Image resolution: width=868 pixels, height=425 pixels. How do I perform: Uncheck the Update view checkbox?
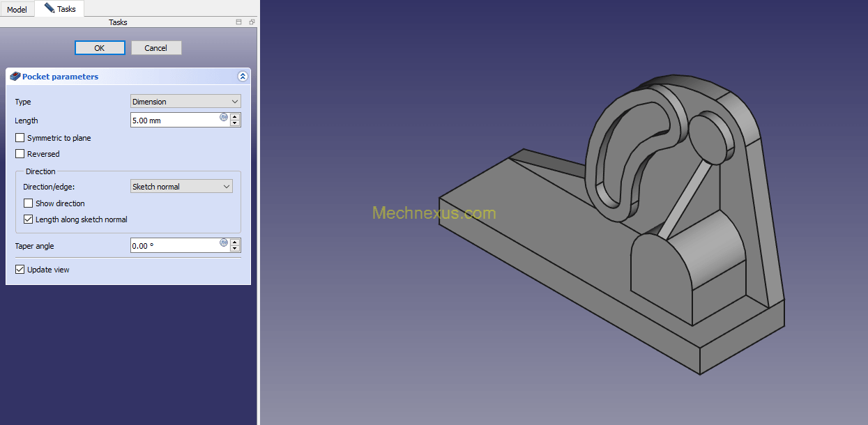click(20, 270)
